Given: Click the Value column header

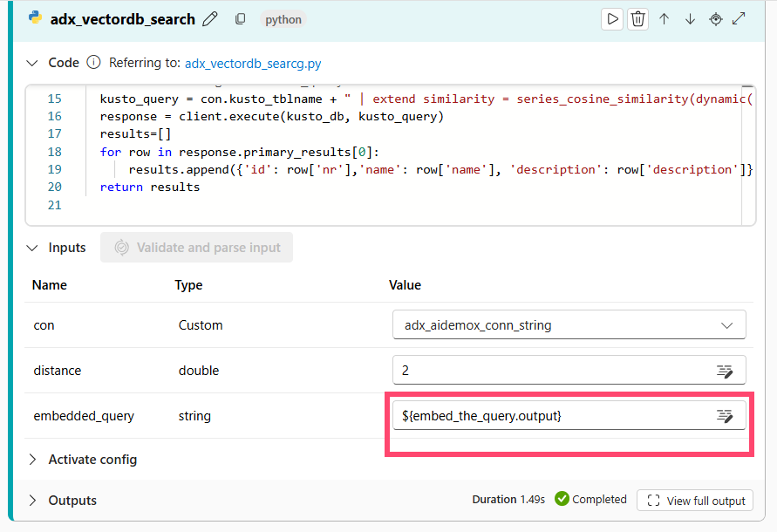Looking at the screenshot, I should point(405,285).
